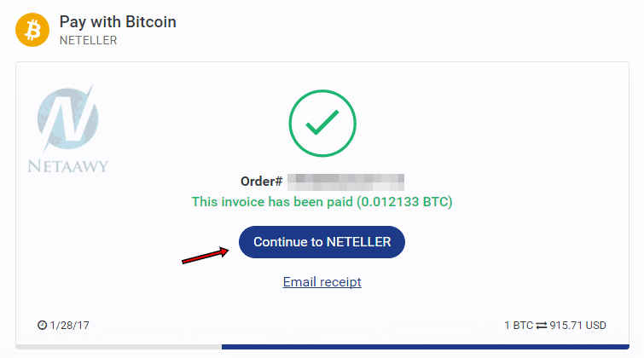The height and width of the screenshot is (358, 644).
Task: Click the 1 BTC rate label
Action: [x=519, y=326]
